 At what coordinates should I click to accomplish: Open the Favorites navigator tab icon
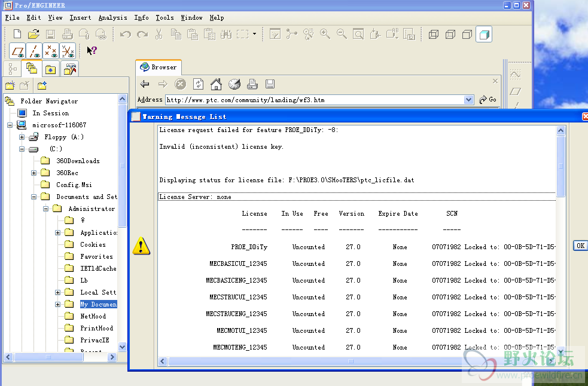50,69
